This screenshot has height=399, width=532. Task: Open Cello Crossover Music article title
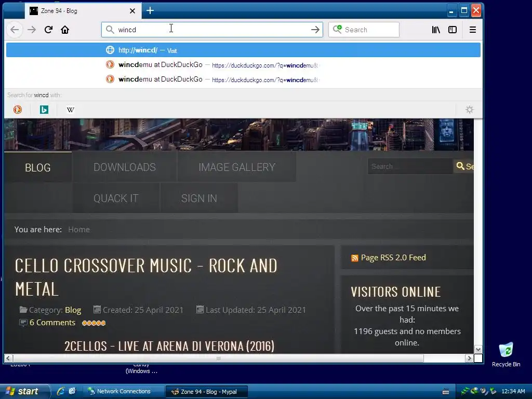pyautogui.click(x=146, y=277)
